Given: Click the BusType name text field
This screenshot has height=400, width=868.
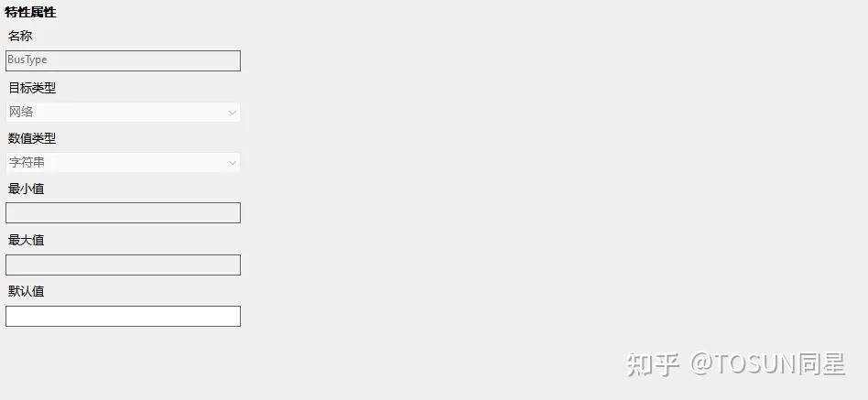Looking at the screenshot, I should coord(123,60).
